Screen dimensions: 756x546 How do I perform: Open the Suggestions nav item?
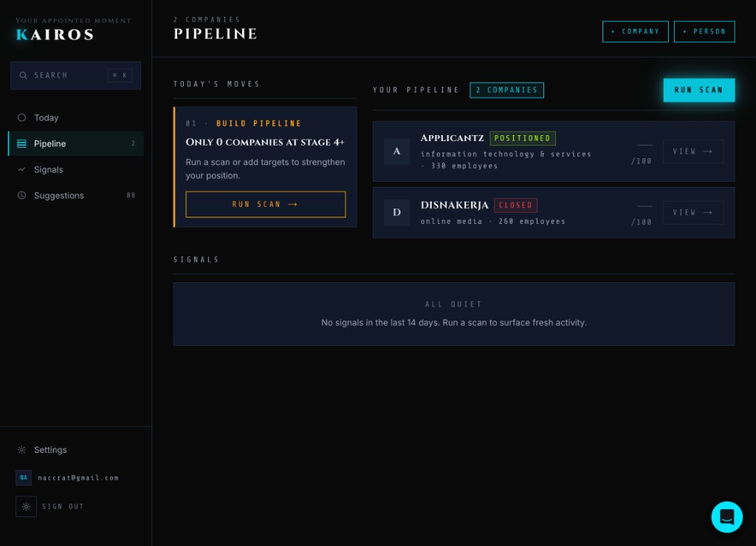(76, 195)
